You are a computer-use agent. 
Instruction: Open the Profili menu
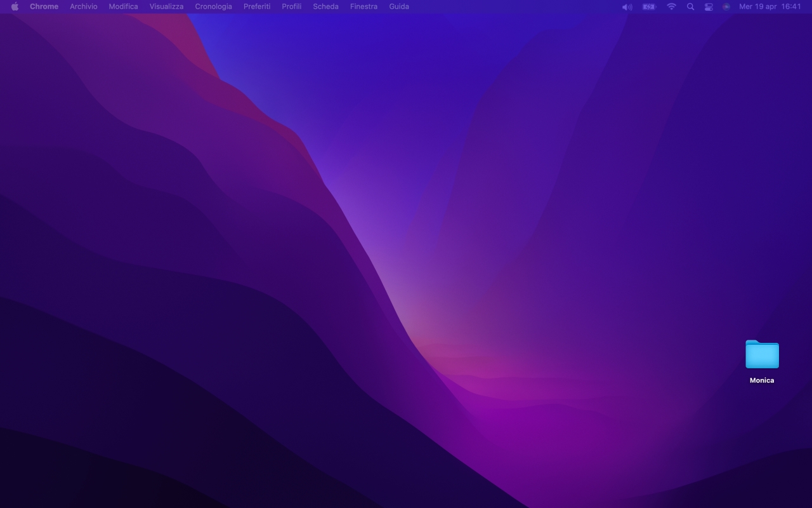pos(291,6)
